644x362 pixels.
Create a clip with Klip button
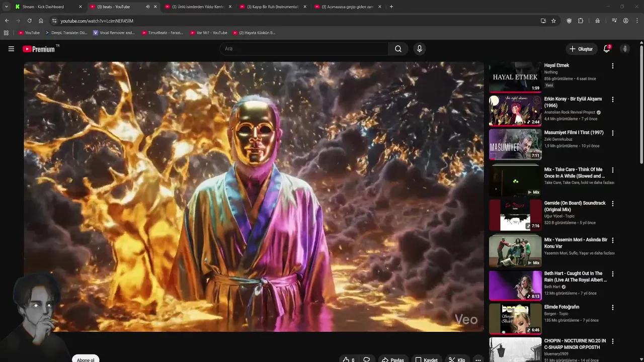coord(457,360)
